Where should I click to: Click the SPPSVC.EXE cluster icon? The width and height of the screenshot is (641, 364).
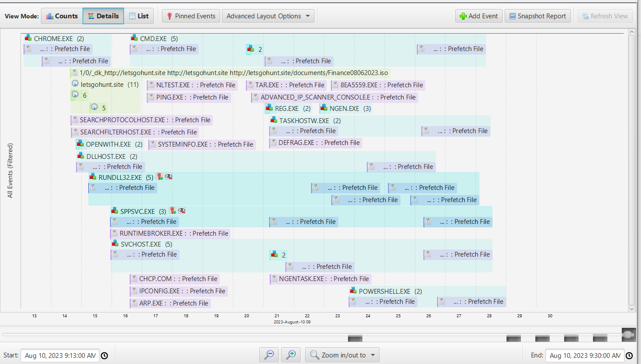(115, 211)
